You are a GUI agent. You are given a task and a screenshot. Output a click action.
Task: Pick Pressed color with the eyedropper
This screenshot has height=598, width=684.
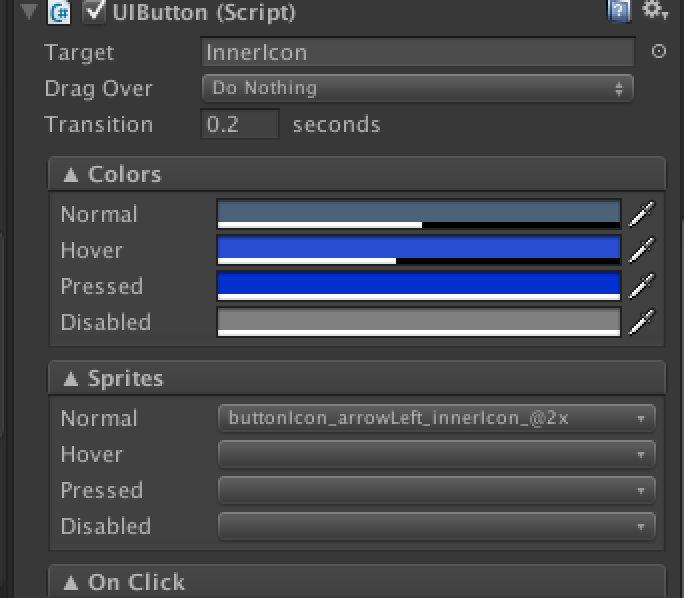[642, 286]
